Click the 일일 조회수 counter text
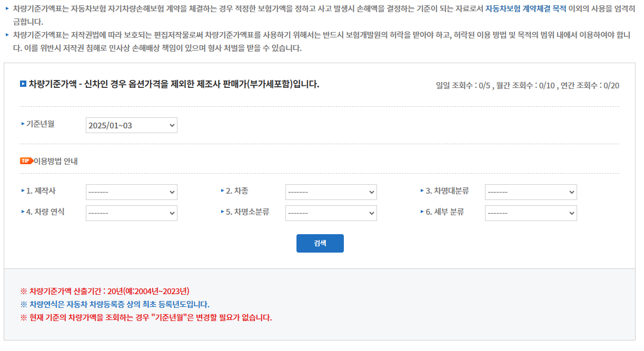Image resolution: width=644 pixels, height=351 pixels. tap(463, 85)
